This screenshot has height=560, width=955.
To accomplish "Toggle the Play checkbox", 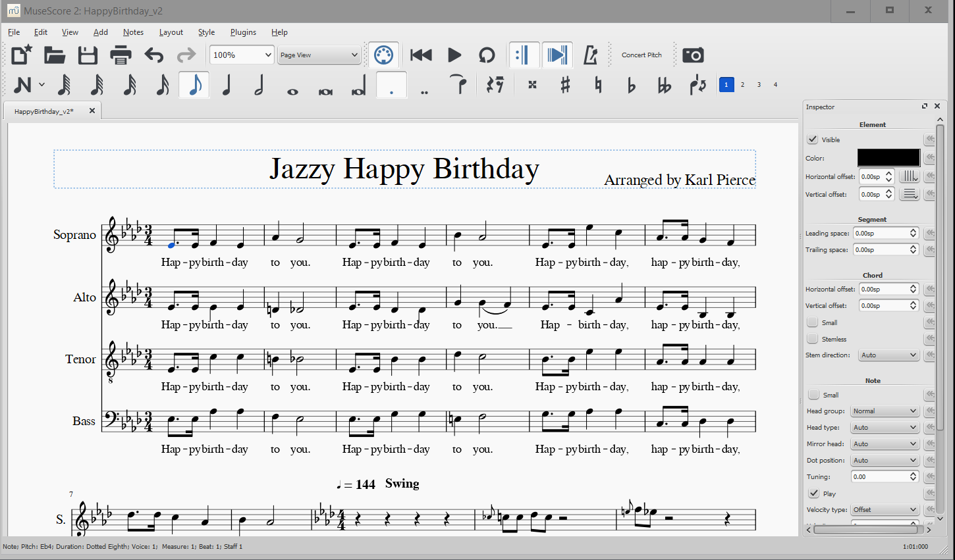I will (x=814, y=494).
